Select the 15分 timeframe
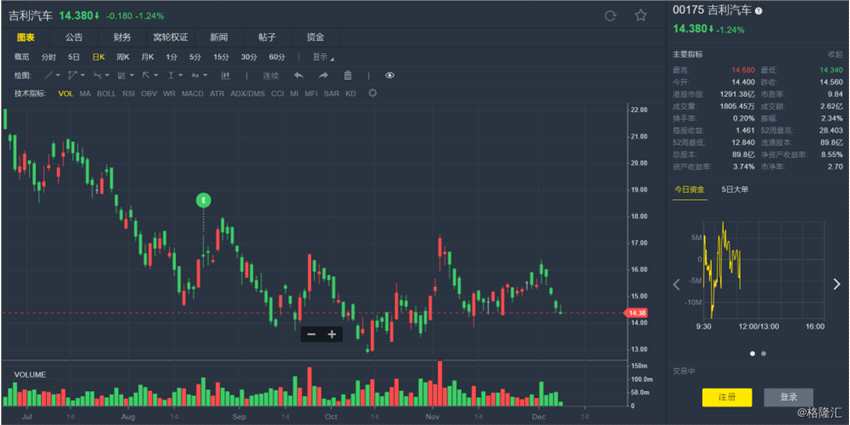 click(221, 57)
